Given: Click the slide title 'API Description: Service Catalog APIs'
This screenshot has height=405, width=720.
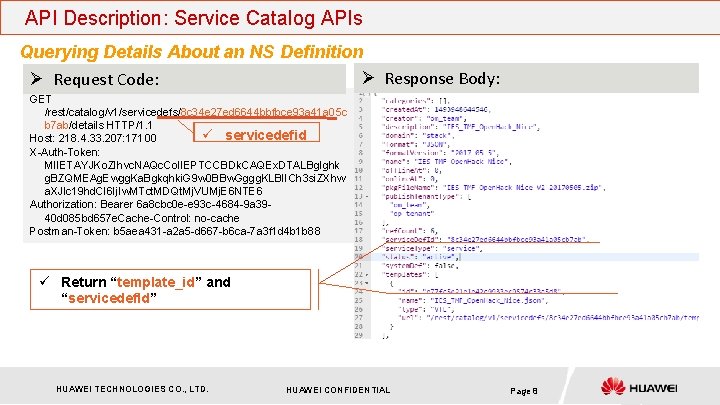Looking at the screenshot, I should (x=193, y=18).
